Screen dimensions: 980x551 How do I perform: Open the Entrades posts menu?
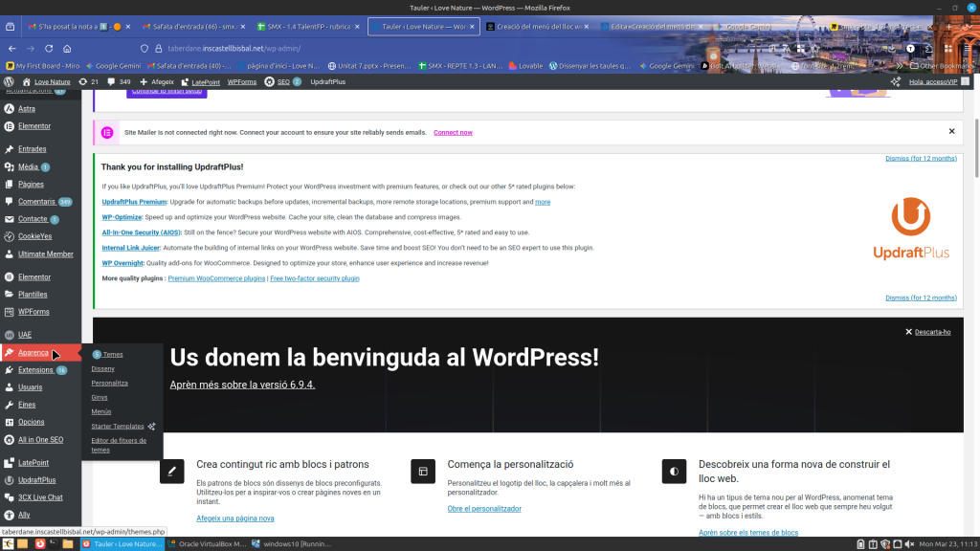coord(32,149)
